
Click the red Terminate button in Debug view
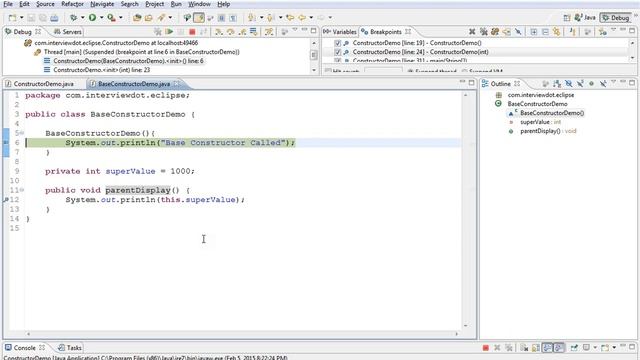tap(192, 31)
